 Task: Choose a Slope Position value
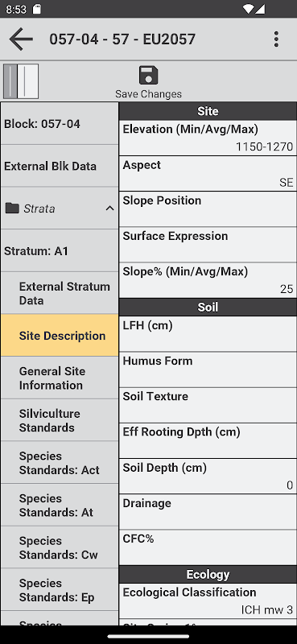pyautogui.click(x=208, y=209)
